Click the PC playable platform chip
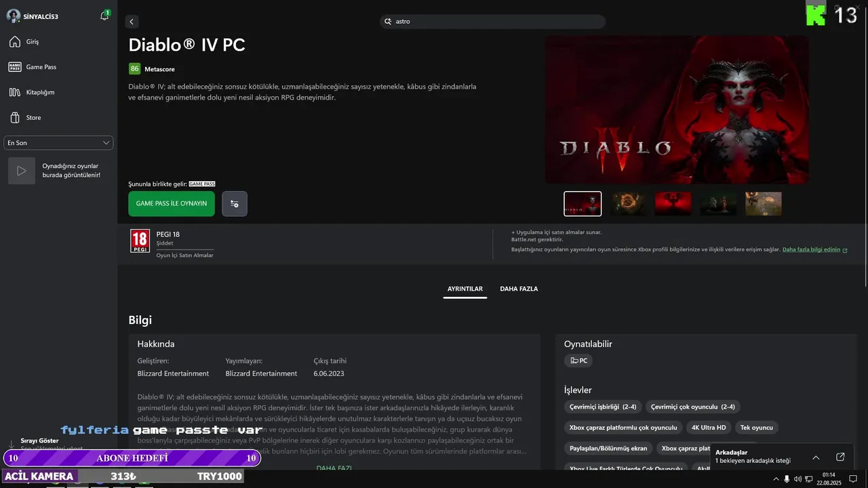Image resolution: width=868 pixels, height=488 pixels. pos(578,361)
